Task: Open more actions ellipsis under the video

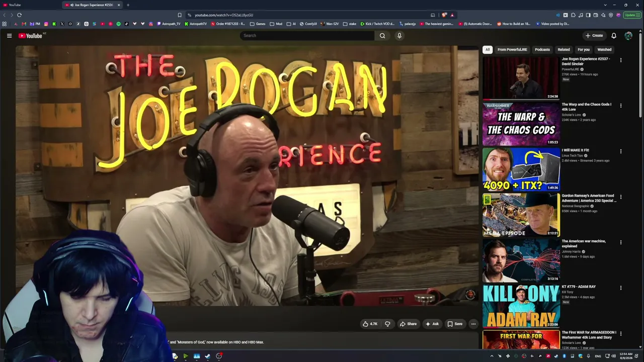Action: [x=473, y=324]
